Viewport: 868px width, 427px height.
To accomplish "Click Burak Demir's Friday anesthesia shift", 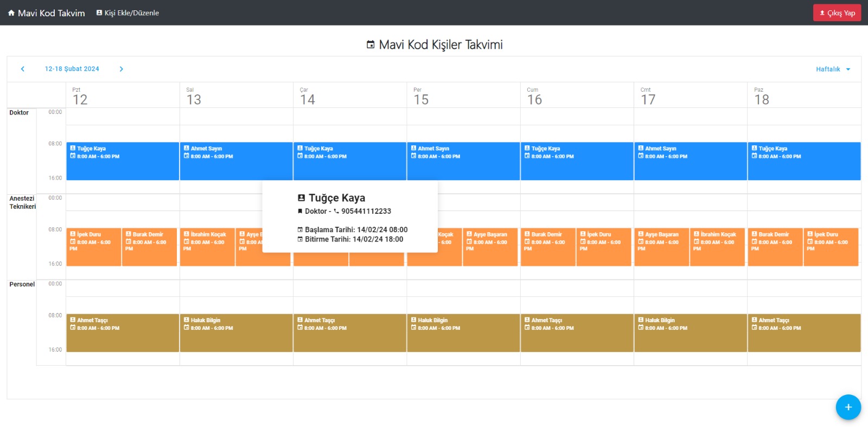I will tap(547, 247).
